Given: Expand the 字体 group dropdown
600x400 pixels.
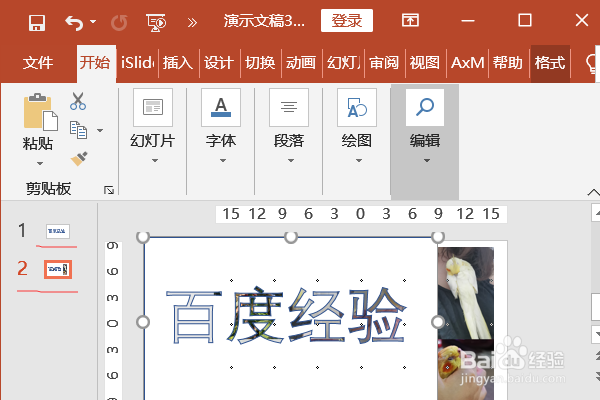Looking at the screenshot, I should click(x=223, y=160).
